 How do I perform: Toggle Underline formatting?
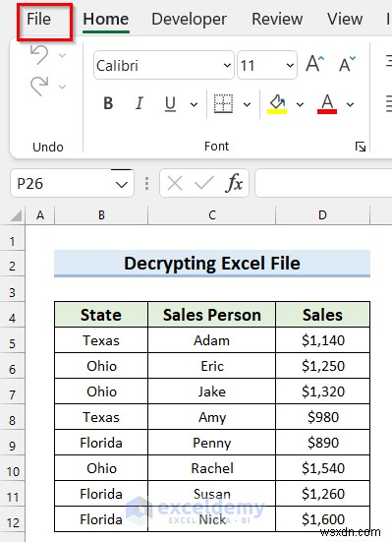pyautogui.click(x=170, y=104)
